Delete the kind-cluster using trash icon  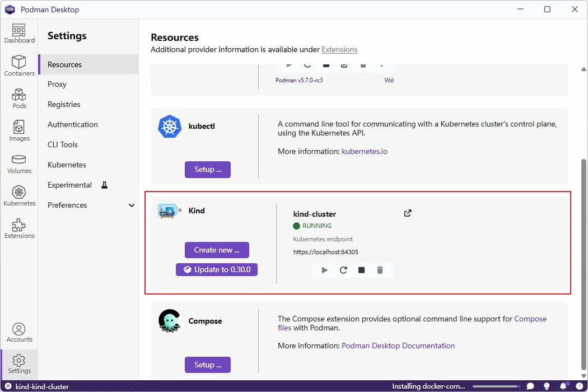pyautogui.click(x=380, y=269)
